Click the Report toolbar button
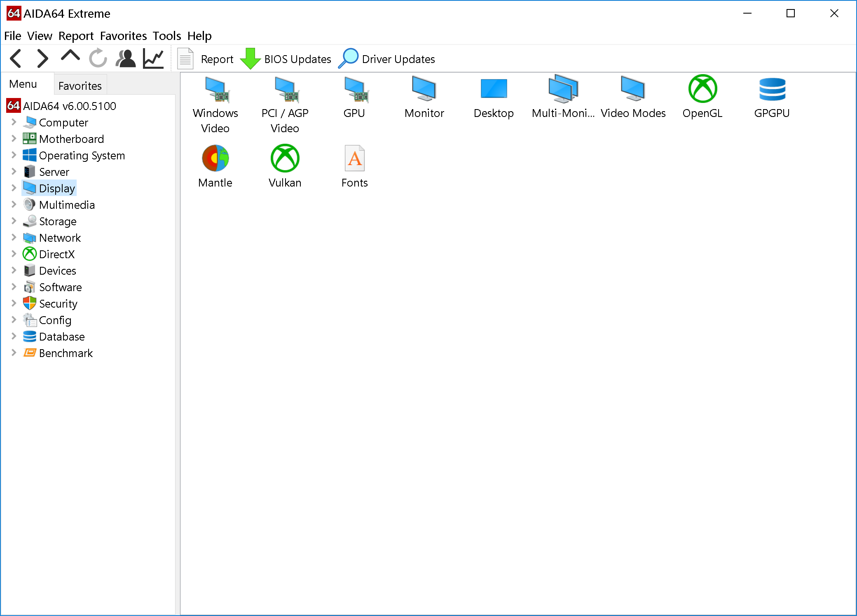This screenshot has height=616, width=857. [205, 59]
